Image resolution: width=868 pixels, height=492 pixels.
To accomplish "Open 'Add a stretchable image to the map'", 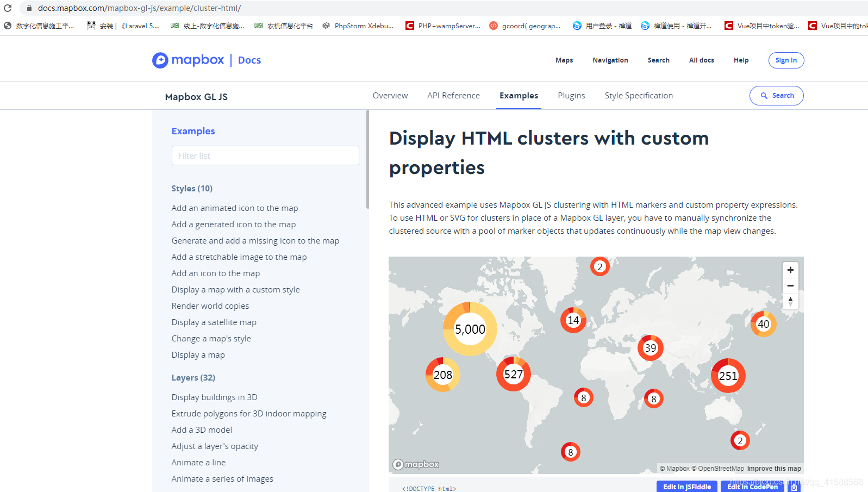I will pyautogui.click(x=239, y=257).
